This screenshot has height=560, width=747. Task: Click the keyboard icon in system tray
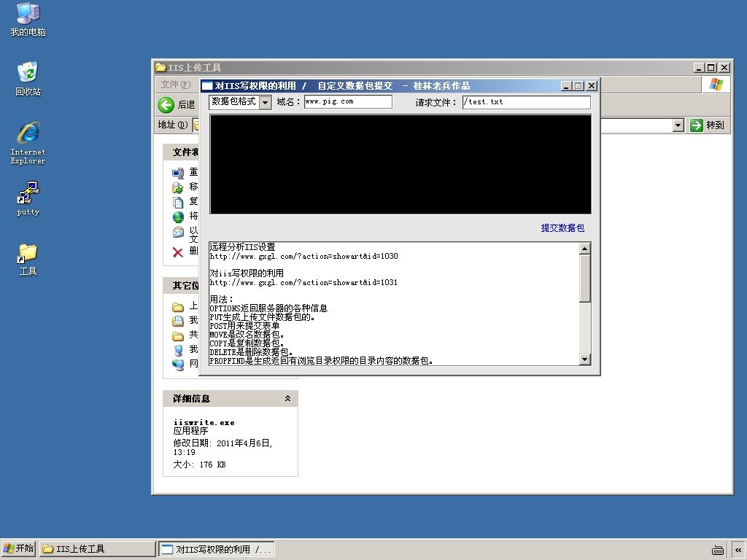click(718, 550)
